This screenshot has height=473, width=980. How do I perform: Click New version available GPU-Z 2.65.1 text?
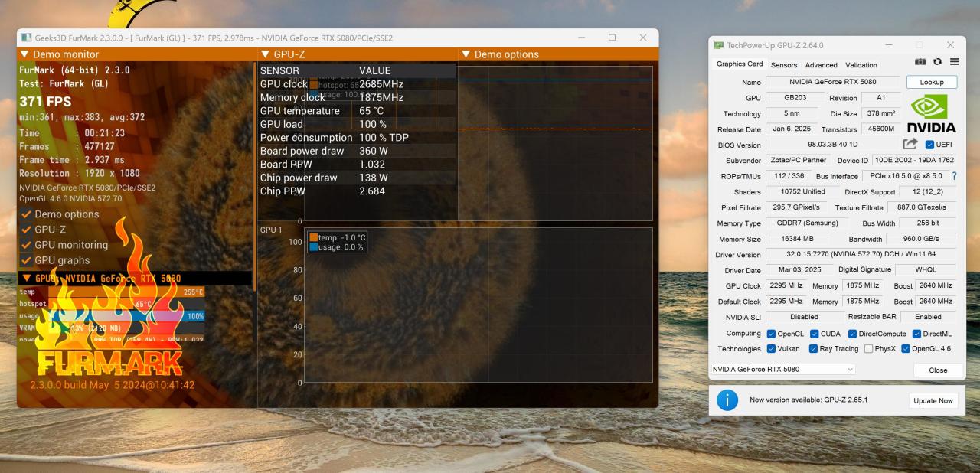coord(808,400)
